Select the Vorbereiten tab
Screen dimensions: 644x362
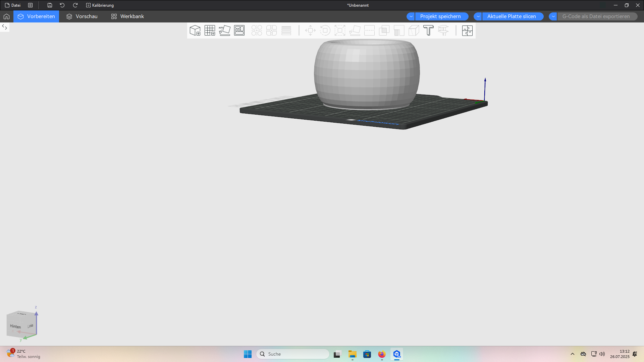tap(36, 16)
